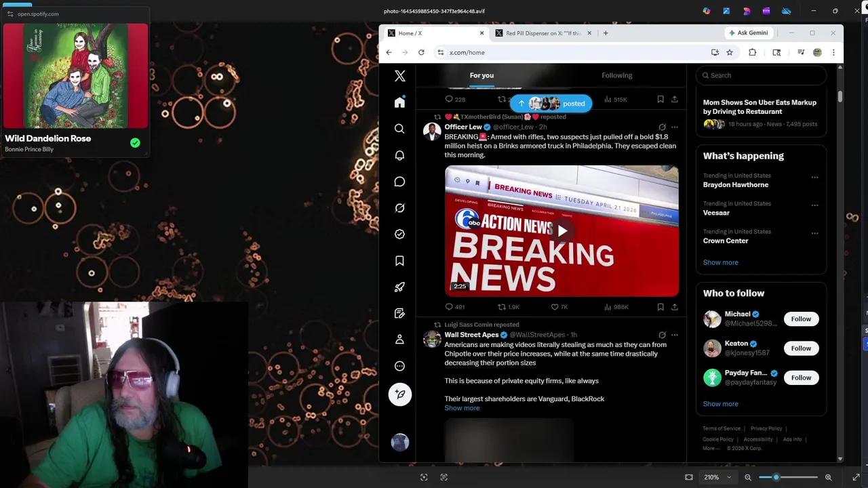Open more options for Crown Center trend

pyautogui.click(x=814, y=233)
